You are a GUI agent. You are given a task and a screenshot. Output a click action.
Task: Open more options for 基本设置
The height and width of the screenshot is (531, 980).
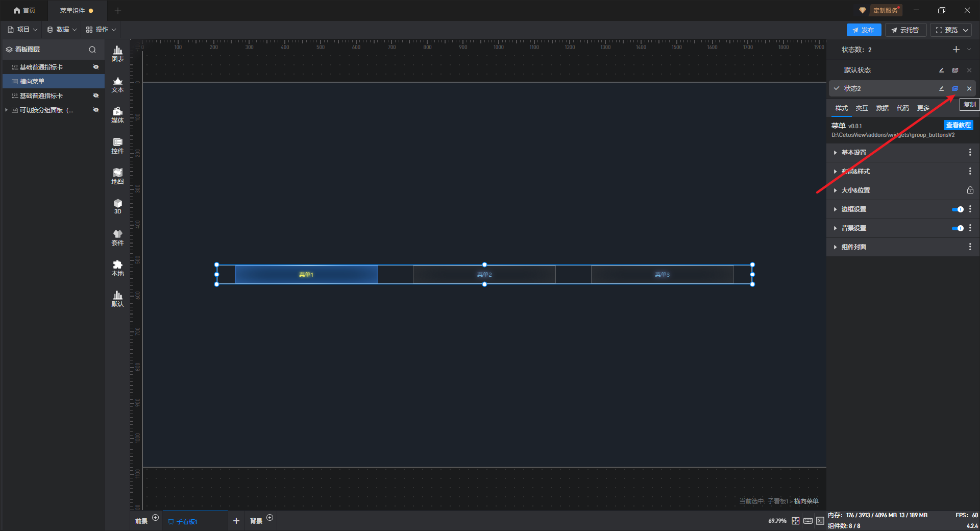(970, 152)
